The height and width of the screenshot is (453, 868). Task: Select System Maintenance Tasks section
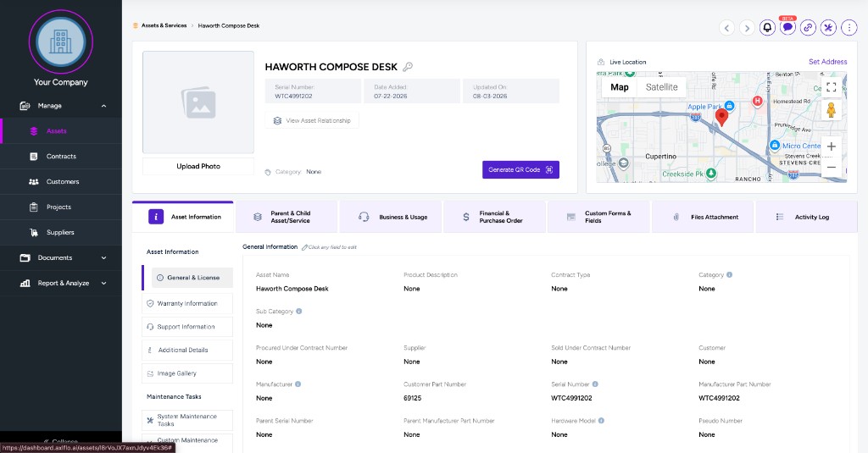[x=187, y=420]
